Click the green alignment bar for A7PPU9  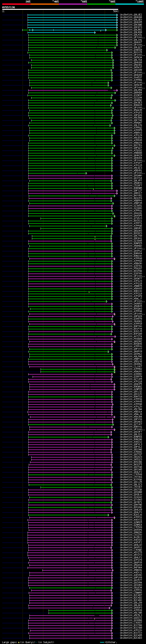click(x=81, y=610)
